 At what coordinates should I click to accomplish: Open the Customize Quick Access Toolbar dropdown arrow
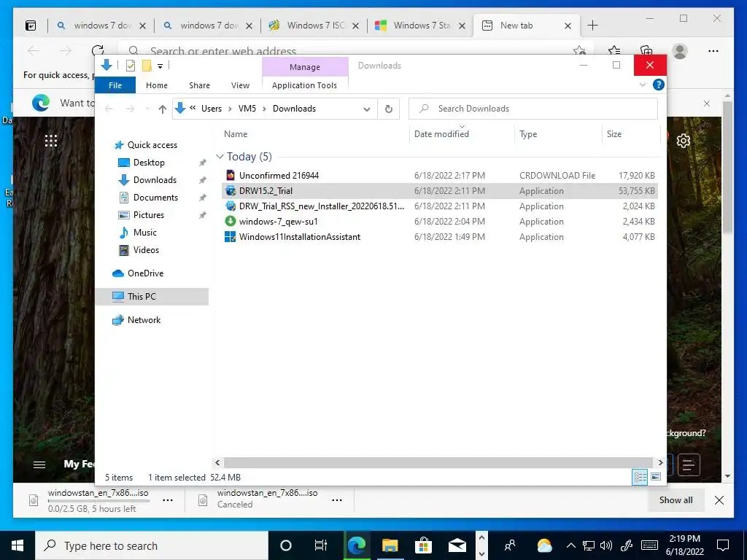pos(160,66)
